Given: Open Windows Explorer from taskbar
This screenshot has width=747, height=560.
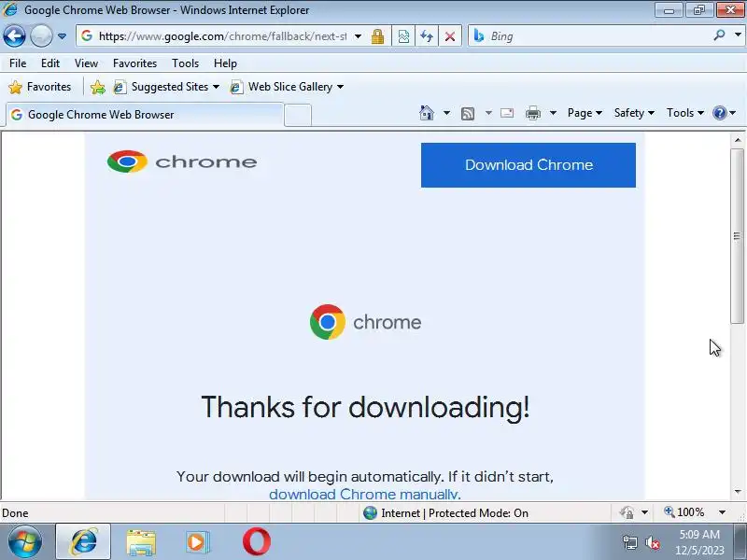Looking at the screenshot, I should [141, 542].
